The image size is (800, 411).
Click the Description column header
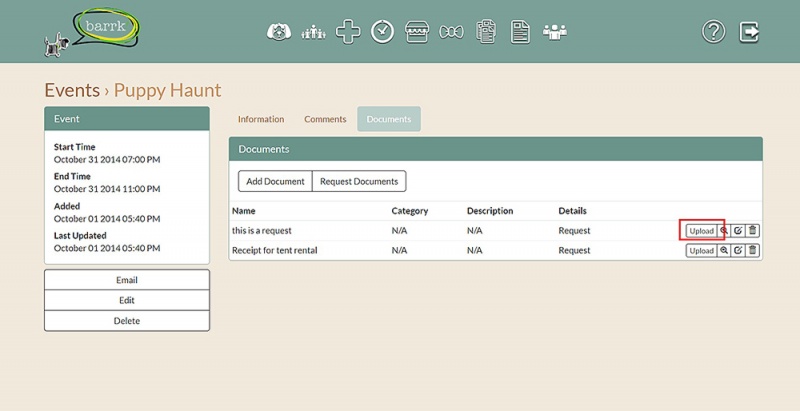pyautogui.click(x=490, y=211)
